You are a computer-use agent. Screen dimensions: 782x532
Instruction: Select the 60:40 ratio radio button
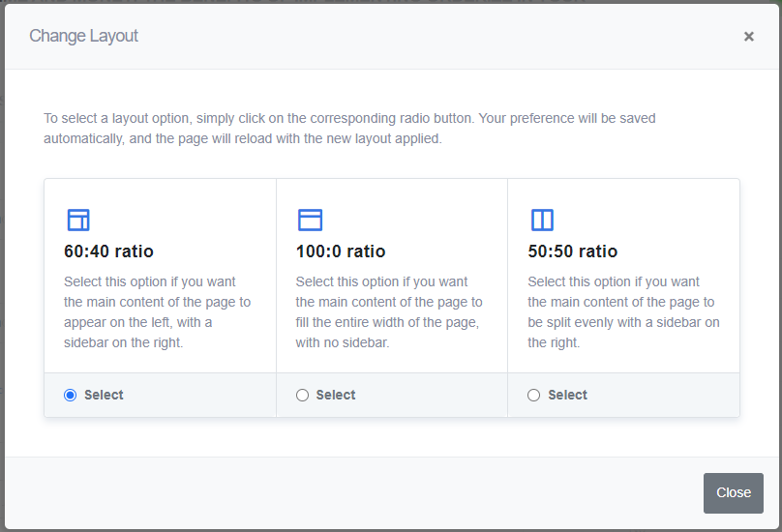pyautogui.click(x=71, y=396)
